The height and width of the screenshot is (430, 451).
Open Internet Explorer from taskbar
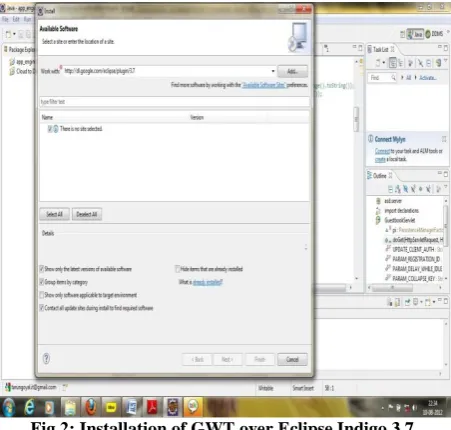[x=29, y=407]
